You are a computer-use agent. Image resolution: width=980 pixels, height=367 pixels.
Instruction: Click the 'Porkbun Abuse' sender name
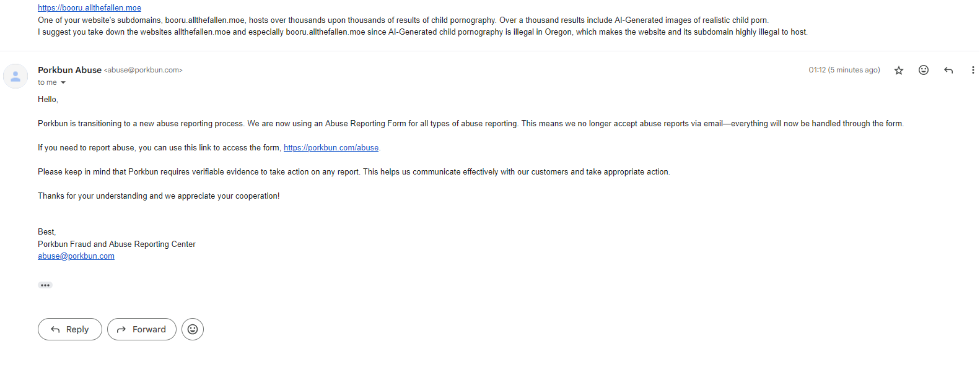pyautogui.click(x=69, y=70)
